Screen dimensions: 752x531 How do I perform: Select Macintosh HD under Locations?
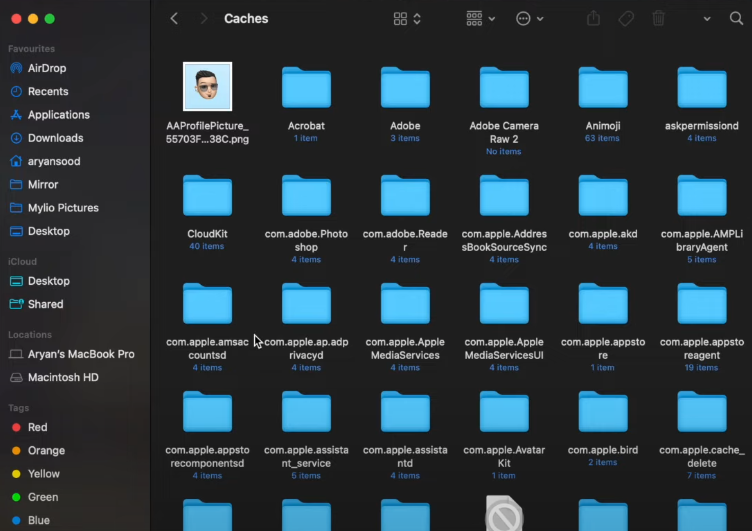point(62,377)
